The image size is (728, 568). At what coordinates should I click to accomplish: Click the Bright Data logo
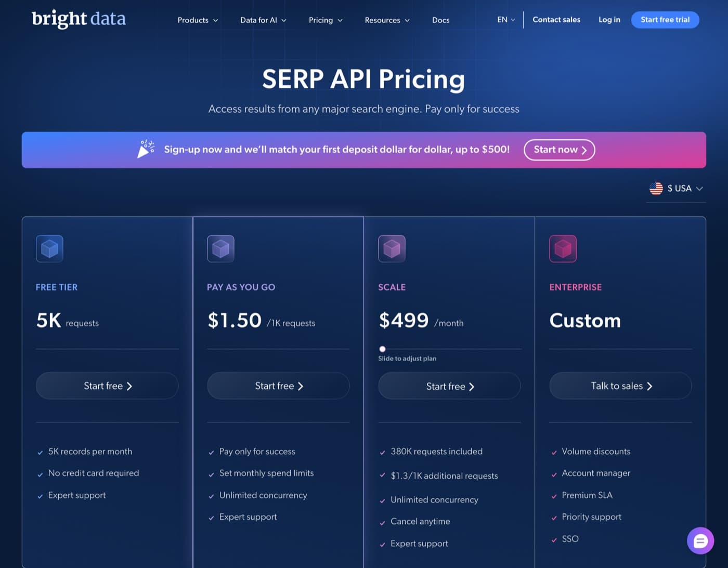coord(79,19)
